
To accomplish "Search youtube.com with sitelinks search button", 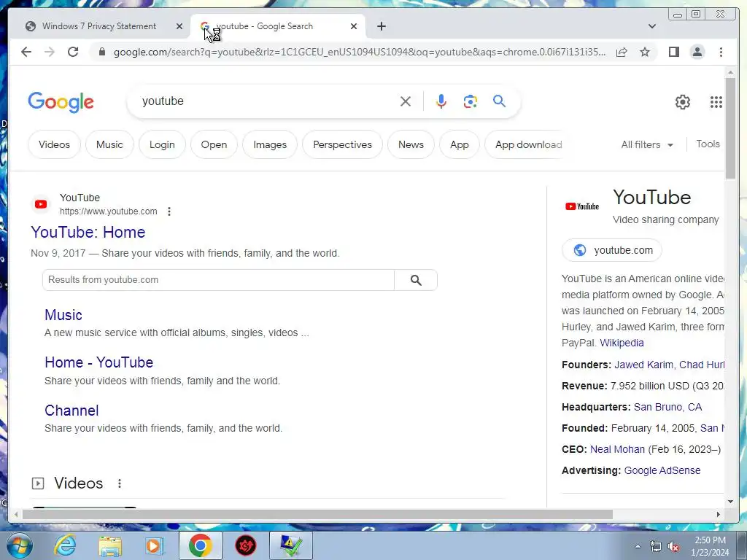I will coord(416,280).
